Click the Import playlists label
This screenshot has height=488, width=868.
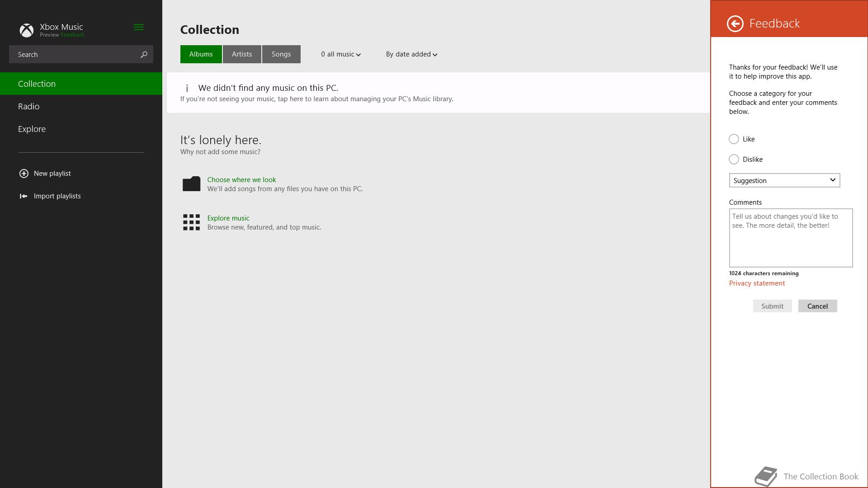57,196
